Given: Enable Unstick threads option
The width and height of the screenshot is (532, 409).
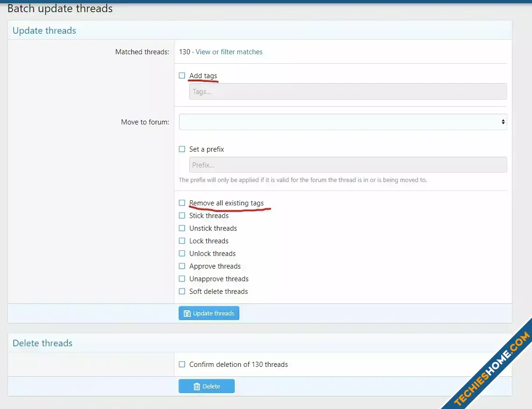Looking at the screenshot, I should (x=182, y=228).
